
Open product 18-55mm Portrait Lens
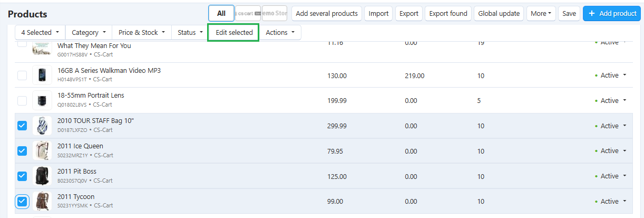(91, 96)
